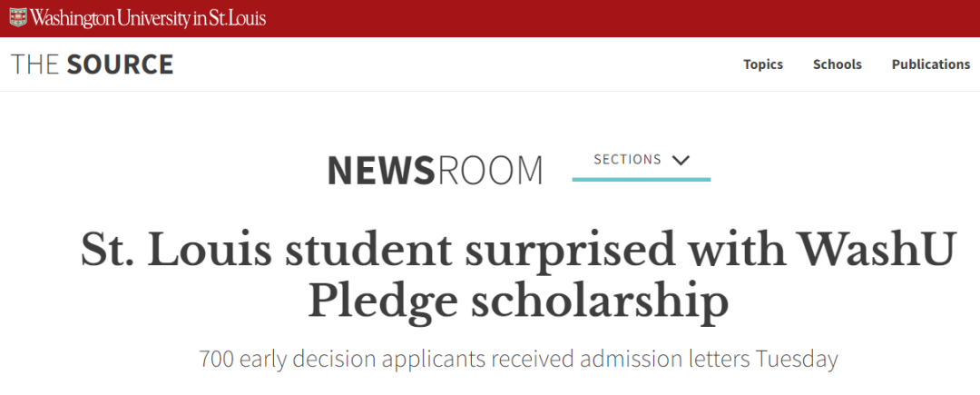Viewport: 980px width, 395px height.
Task: Open the Publications menu
Action: (931, 64)
